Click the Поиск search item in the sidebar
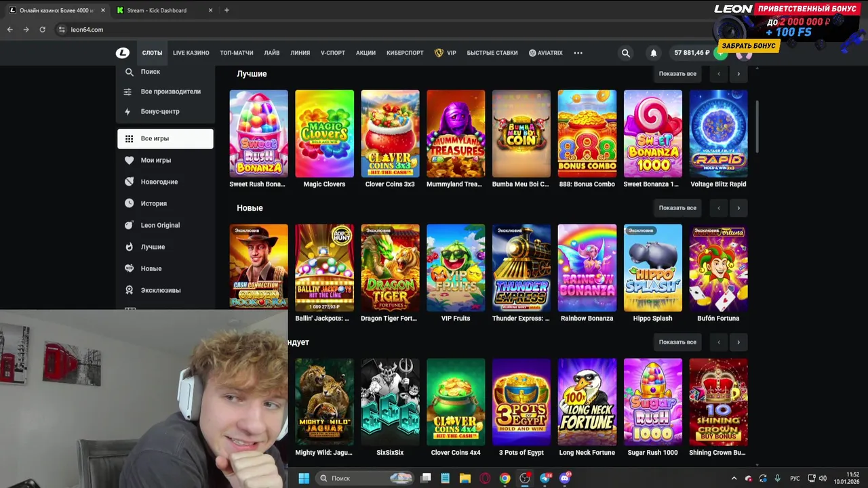868x488 pixels. pyautogui.click(x=165, y=72)
